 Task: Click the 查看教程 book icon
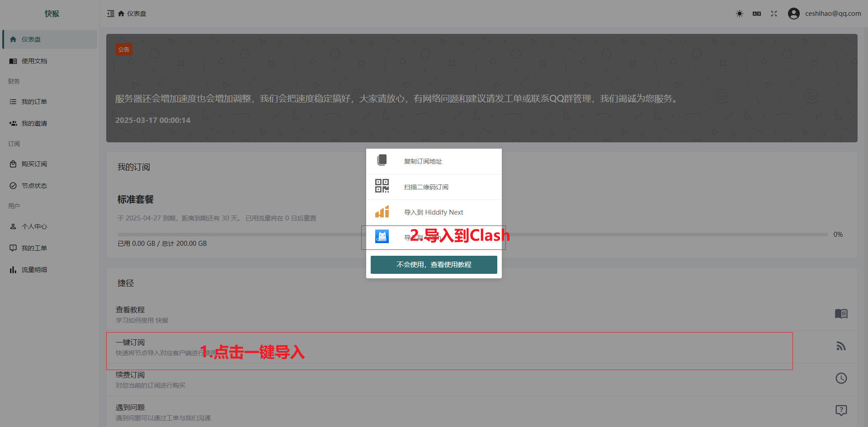(x=841, y=314)
